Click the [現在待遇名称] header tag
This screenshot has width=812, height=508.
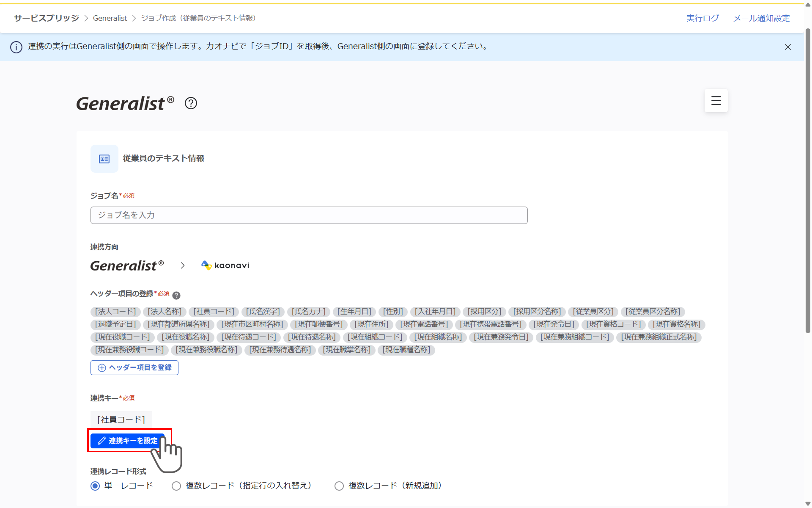coord(312,337)
